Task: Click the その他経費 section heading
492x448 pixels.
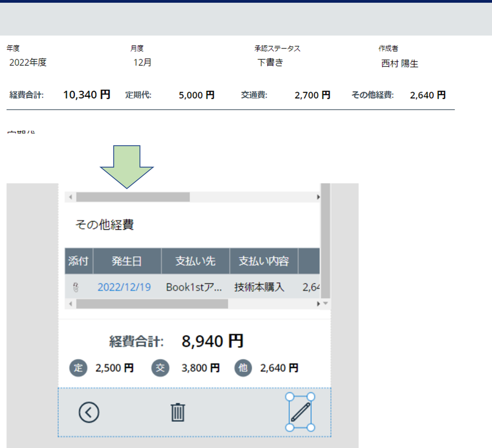Action: click(x=105, y=224)
